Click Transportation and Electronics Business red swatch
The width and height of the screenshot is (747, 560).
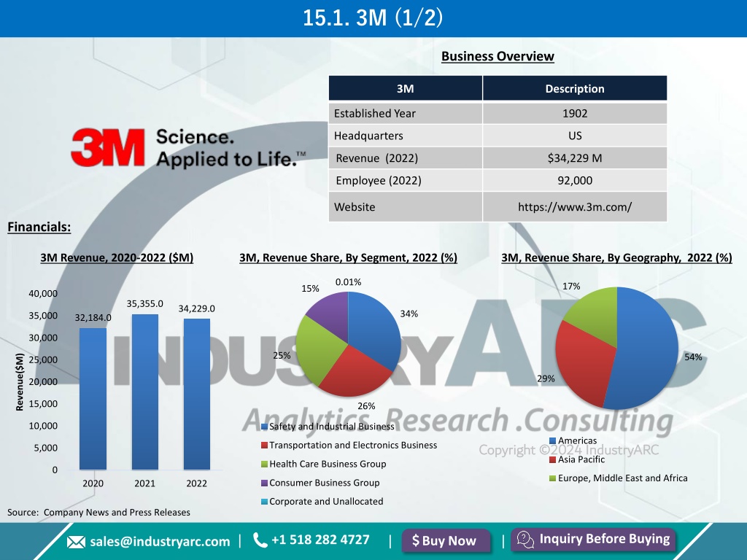pos(264,446)
